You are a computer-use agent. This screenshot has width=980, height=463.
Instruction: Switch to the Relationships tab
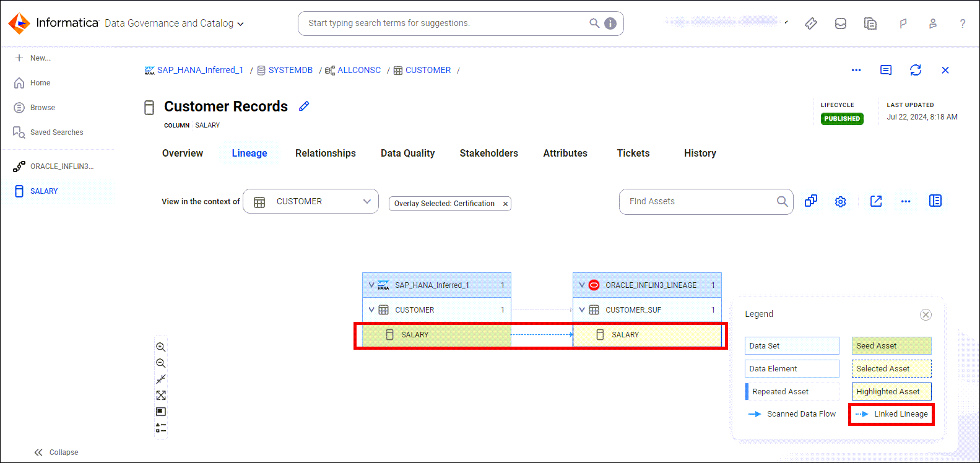point(326,153)
